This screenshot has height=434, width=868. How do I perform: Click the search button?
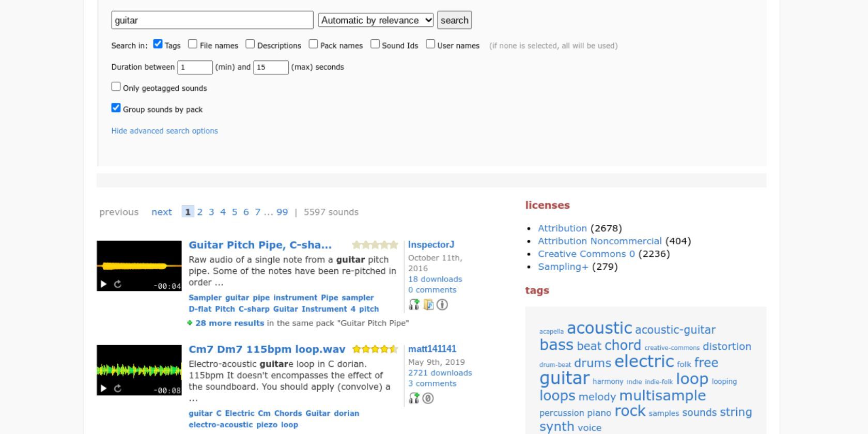point(455,20)
